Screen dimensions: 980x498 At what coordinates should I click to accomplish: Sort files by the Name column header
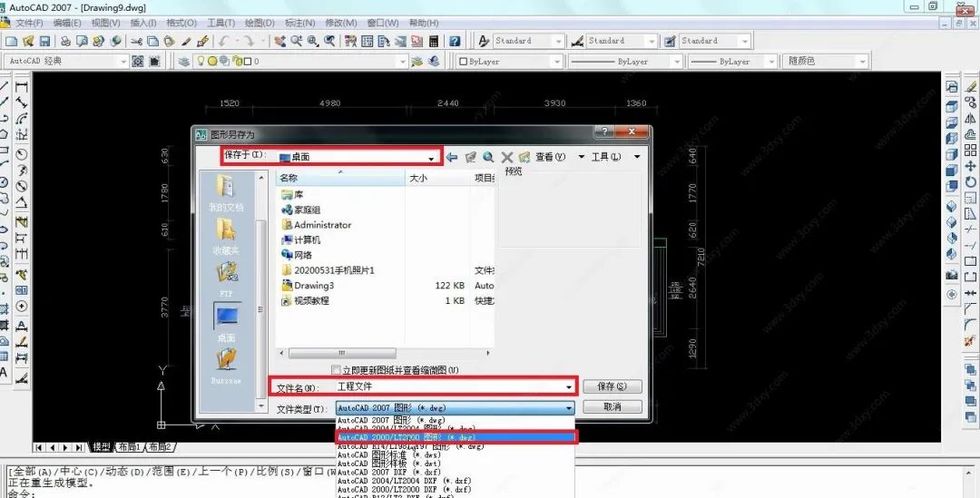340,178
